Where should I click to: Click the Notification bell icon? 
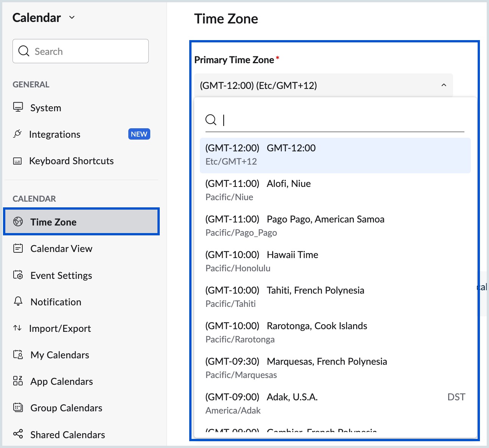coord(18,302)
